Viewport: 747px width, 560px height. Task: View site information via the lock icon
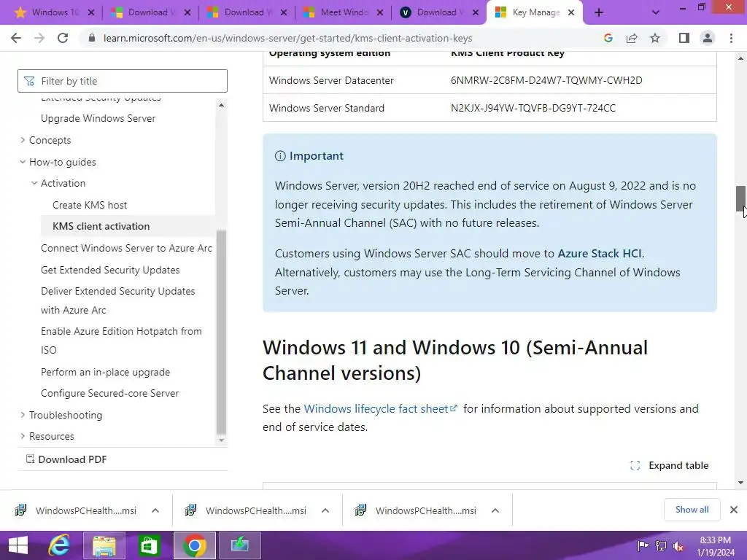pyautogui.click(x=92, y=38)
